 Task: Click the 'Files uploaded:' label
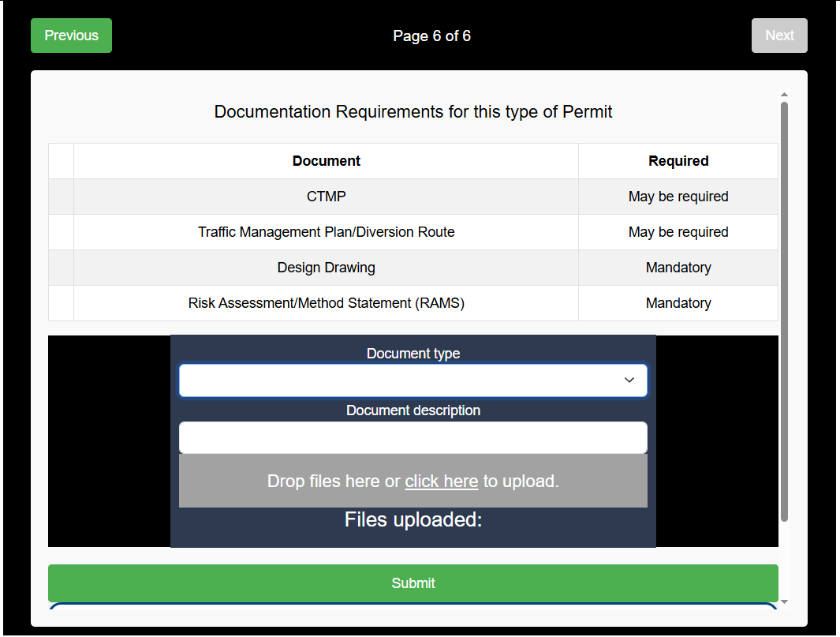[x=413, y=519]
